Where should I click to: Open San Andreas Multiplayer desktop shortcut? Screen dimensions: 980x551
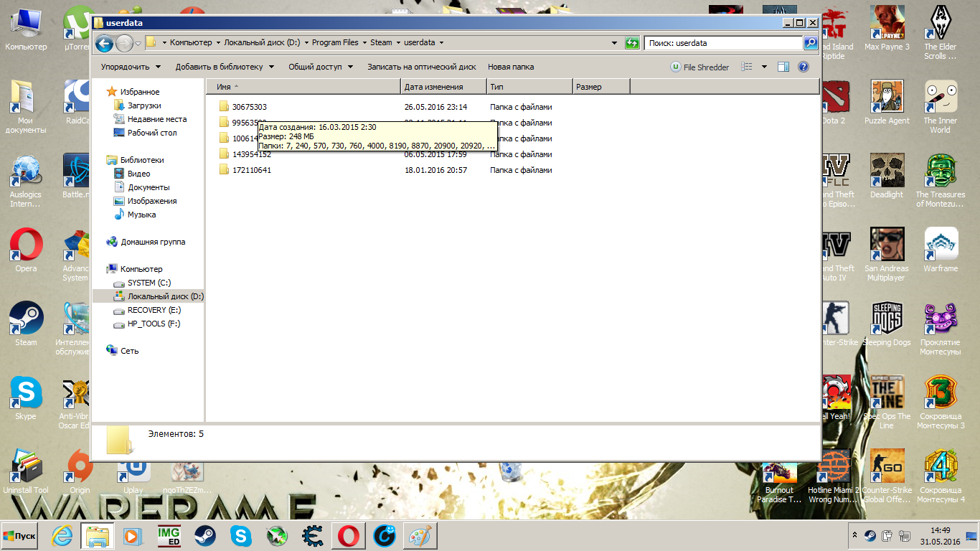click(x=887, y=255)
